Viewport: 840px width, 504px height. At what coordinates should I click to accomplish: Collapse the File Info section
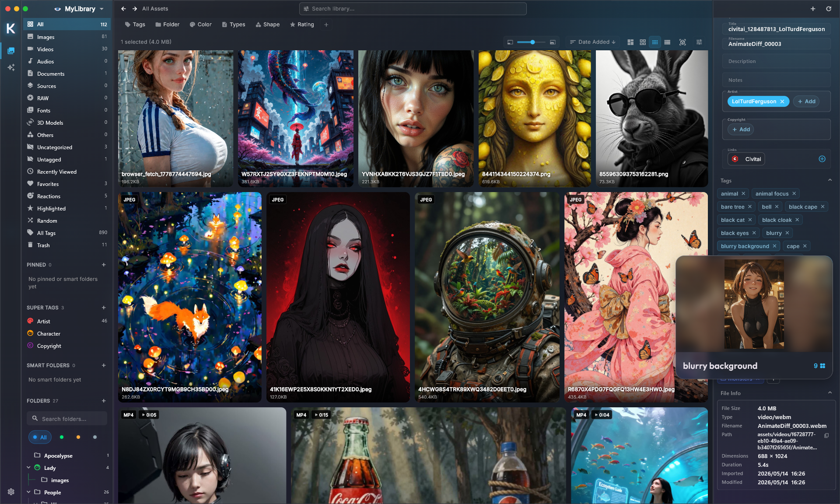point(830,393)
